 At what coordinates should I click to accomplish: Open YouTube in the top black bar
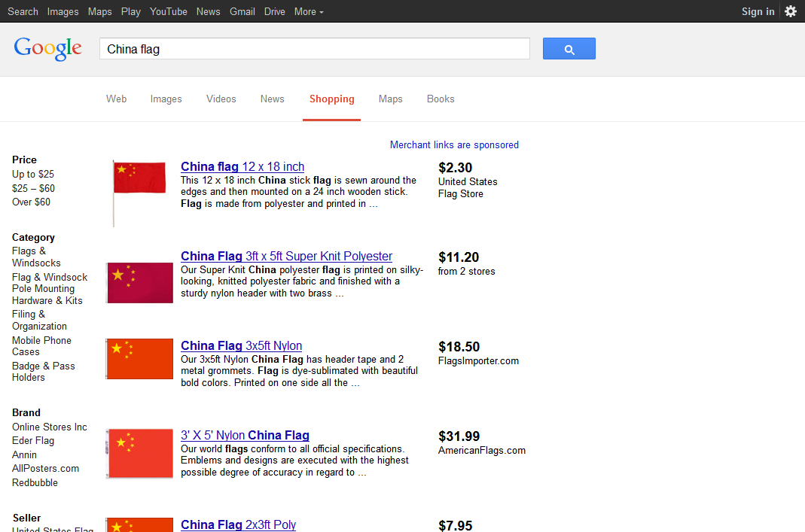169,11
